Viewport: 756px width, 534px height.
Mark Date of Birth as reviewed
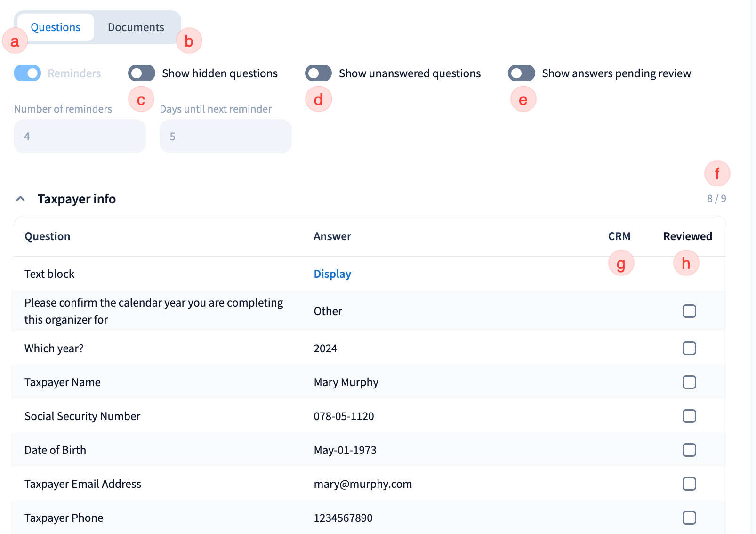tap(689, 450)
